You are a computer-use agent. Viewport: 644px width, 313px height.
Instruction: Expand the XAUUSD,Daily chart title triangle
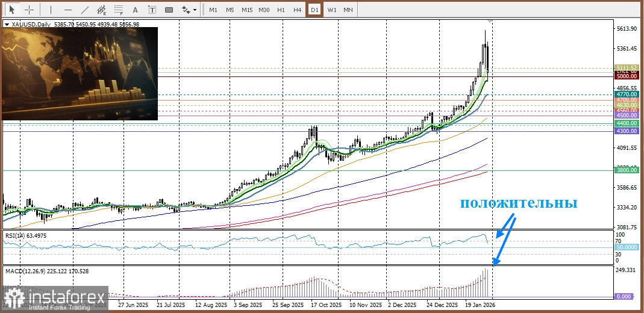tap(7, 25)
